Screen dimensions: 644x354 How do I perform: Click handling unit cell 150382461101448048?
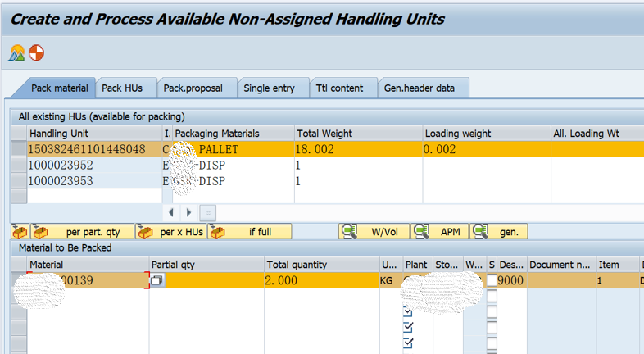click(94, 149)
